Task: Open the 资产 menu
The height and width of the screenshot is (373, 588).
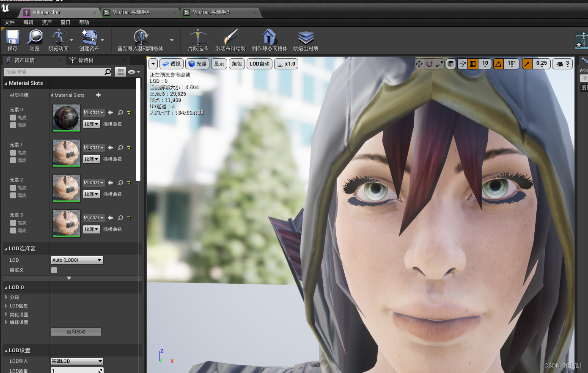Action: pyautogui.click(x=47, y=22)
